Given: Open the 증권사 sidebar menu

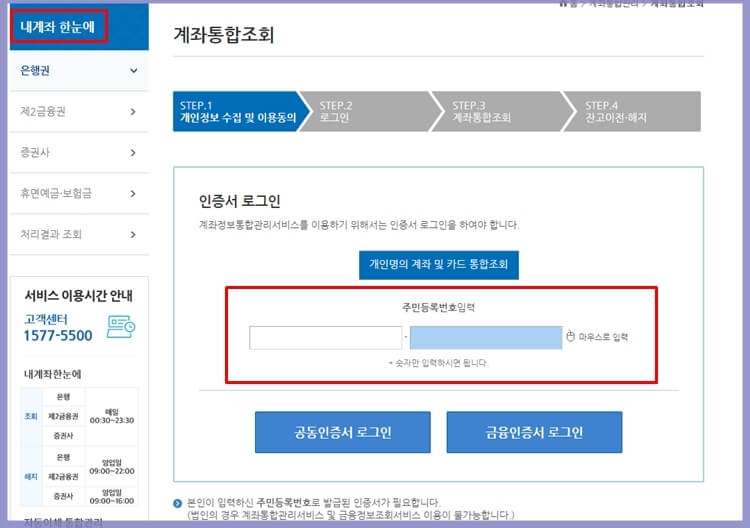Looking at the screenshot, I should [x=79, y=153].
